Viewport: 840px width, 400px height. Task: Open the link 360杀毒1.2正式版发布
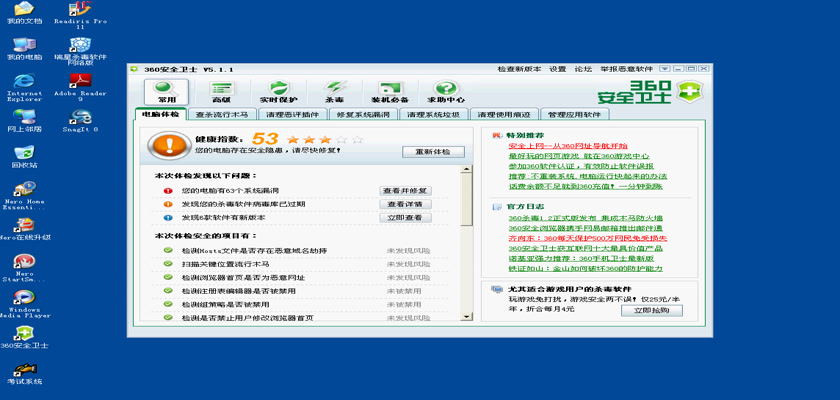pos(586,218)
